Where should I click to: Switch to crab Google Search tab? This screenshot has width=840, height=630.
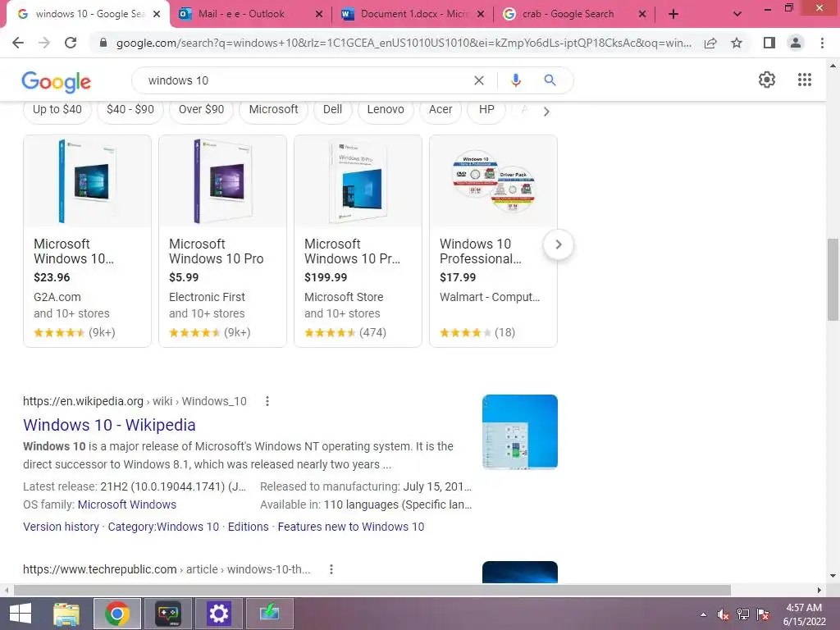[575, 15]
